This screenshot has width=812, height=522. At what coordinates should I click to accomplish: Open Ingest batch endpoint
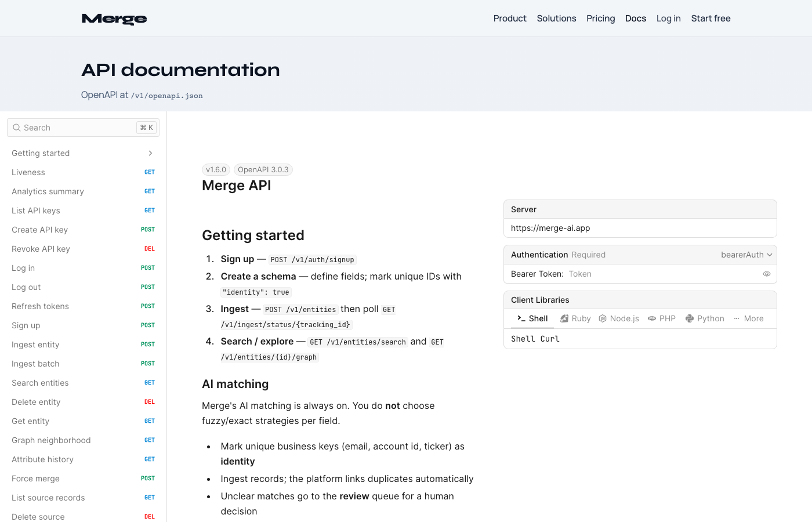point(83,364)
